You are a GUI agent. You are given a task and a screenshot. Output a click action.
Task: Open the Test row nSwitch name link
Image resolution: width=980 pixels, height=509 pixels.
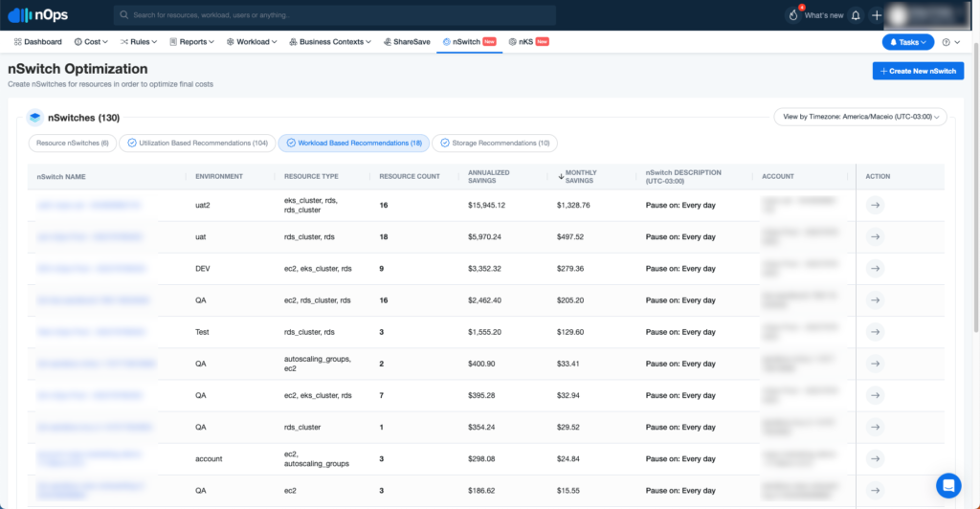click(x=91, y=332)
